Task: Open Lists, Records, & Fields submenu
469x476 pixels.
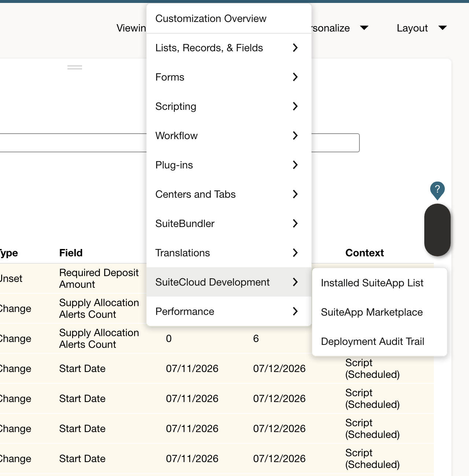Action: coord(229,48)
